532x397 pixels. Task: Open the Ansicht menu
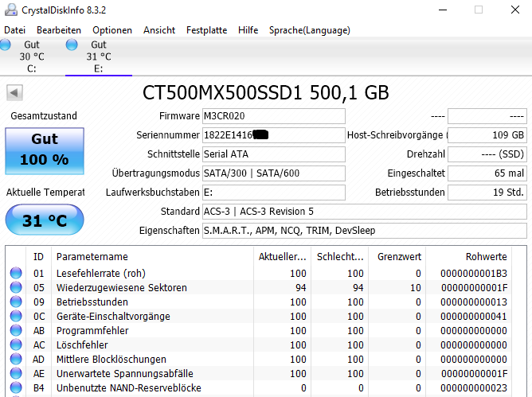tap(159, 30)
